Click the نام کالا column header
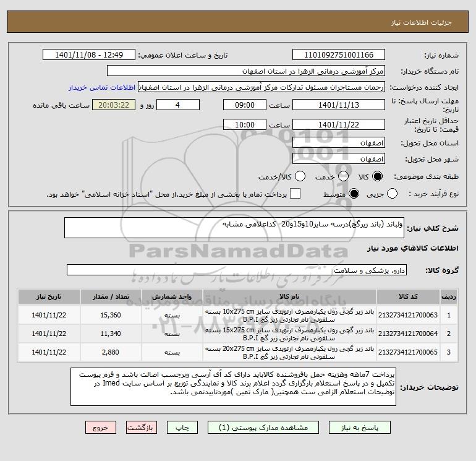This screenshot has width=476, height=461. [x=289, y=297]
